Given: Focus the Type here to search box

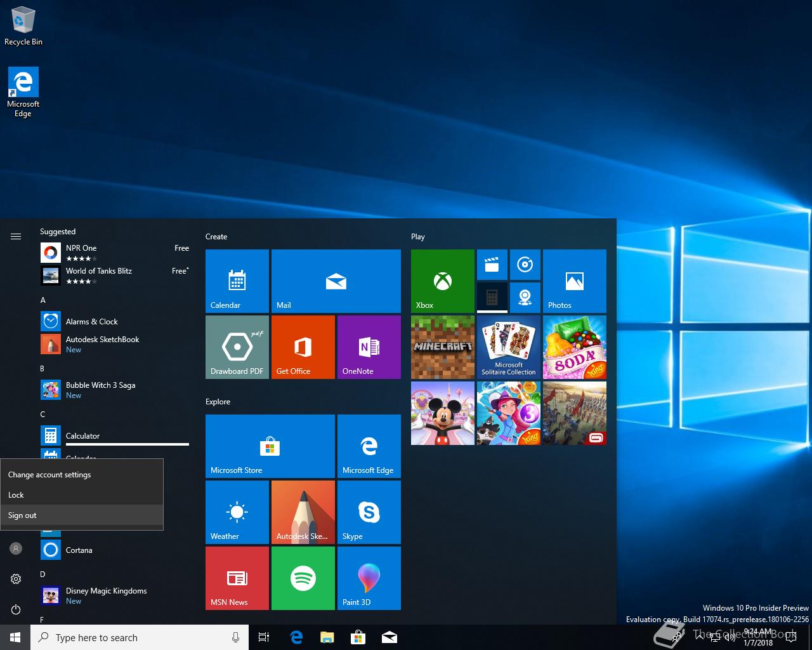Looking at the screenshot, I should (140, 637).
